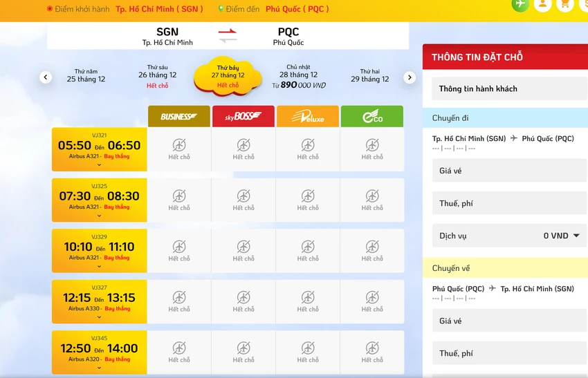Click the Eco class logo header

pyautogui.click(x=372, y=117)
